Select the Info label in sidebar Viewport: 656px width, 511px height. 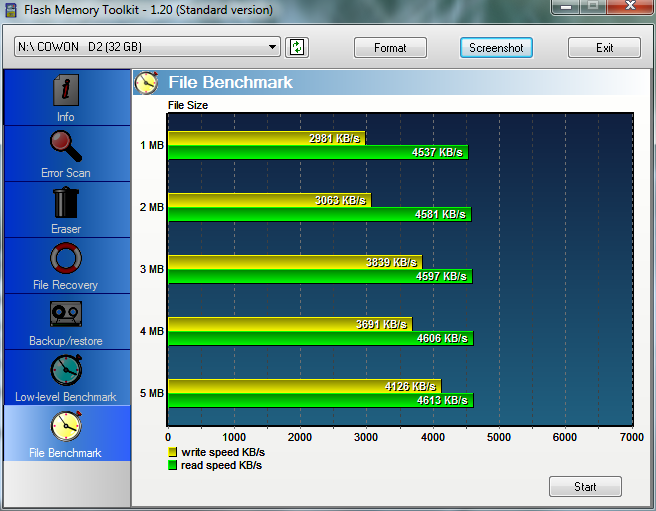point(66,117)
